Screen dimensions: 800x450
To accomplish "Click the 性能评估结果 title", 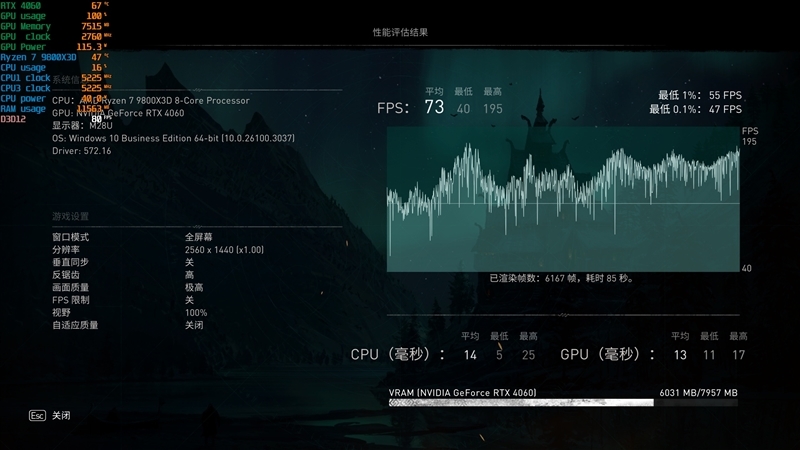I will click(x=400, y=32).
